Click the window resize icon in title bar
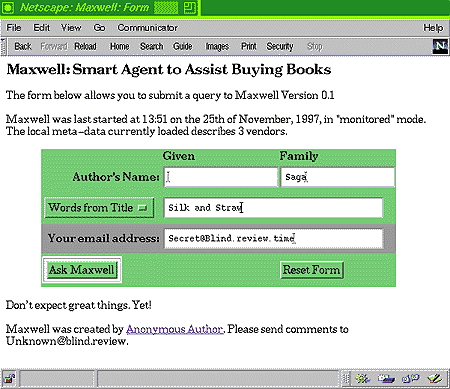This screenshot has width=450, height=389. tap(190, 7)
